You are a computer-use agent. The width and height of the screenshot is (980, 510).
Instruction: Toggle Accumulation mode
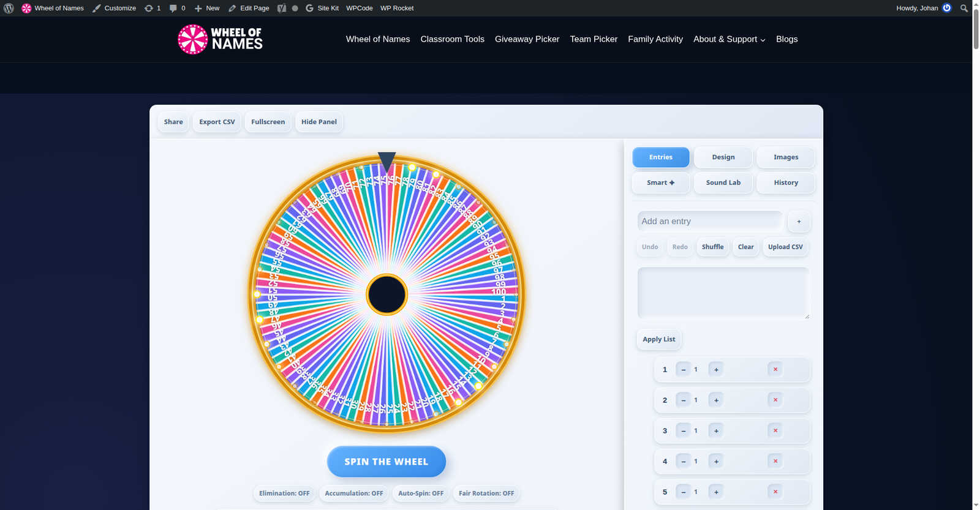click(354, 493)
